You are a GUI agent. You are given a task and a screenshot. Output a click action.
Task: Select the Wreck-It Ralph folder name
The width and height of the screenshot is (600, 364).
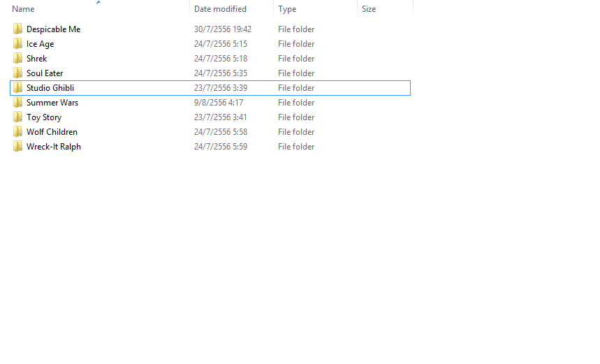(54, 147)
